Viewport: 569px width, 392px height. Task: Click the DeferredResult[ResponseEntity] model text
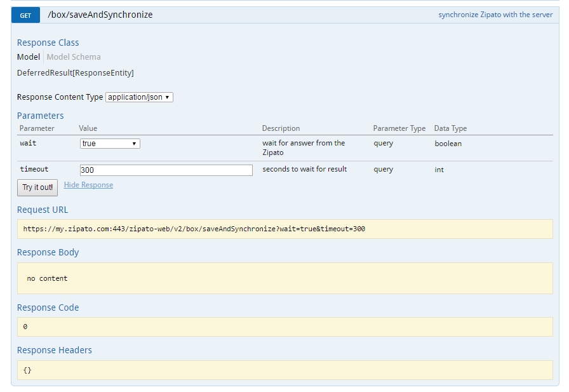click(x=75, y=73)
